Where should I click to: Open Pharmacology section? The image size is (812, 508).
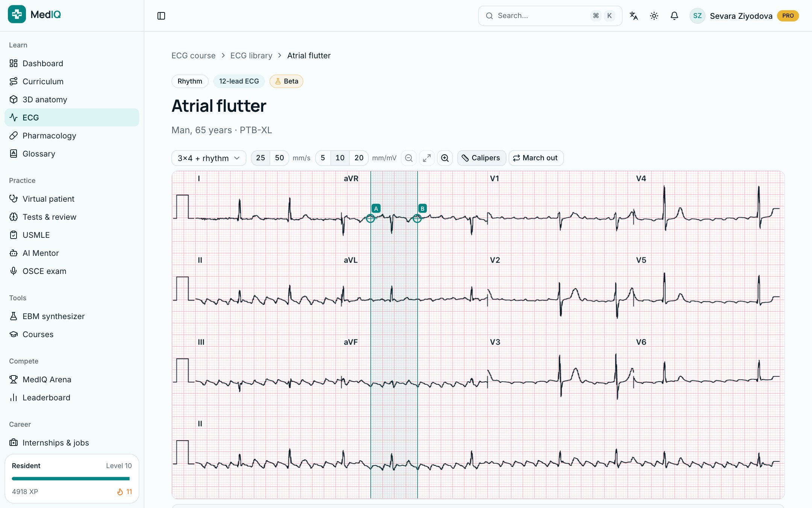72,135
